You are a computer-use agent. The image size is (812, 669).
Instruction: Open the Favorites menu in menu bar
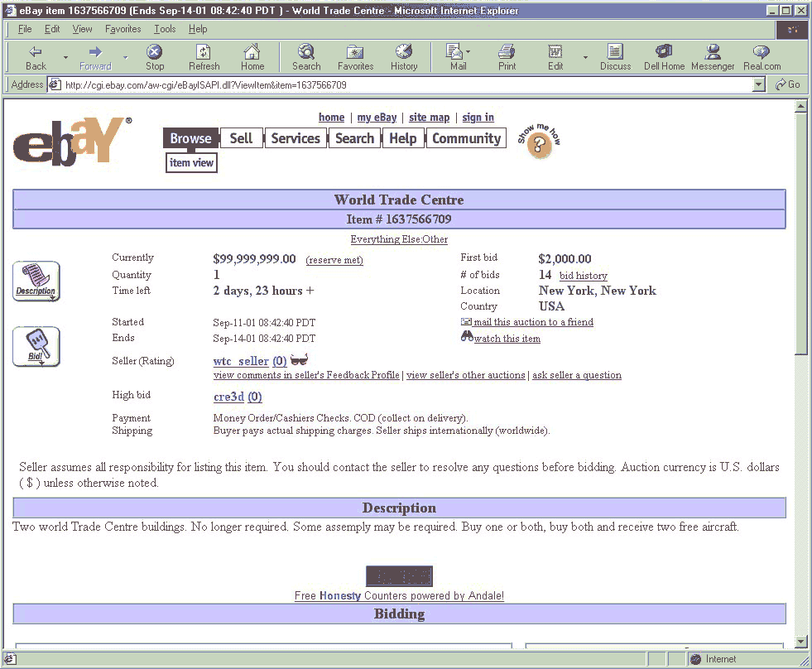[123, 29]
